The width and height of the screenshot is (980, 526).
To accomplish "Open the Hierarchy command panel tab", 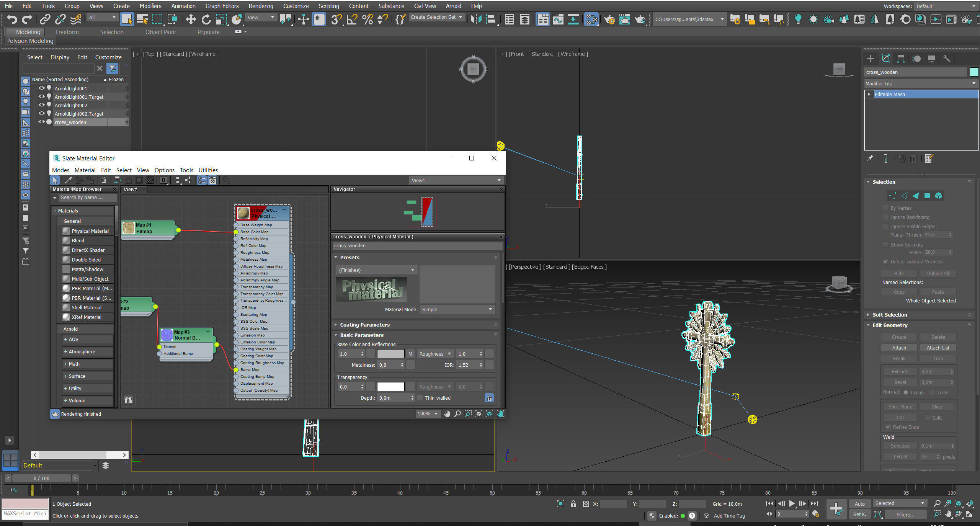I will click(x=901, y=59).
